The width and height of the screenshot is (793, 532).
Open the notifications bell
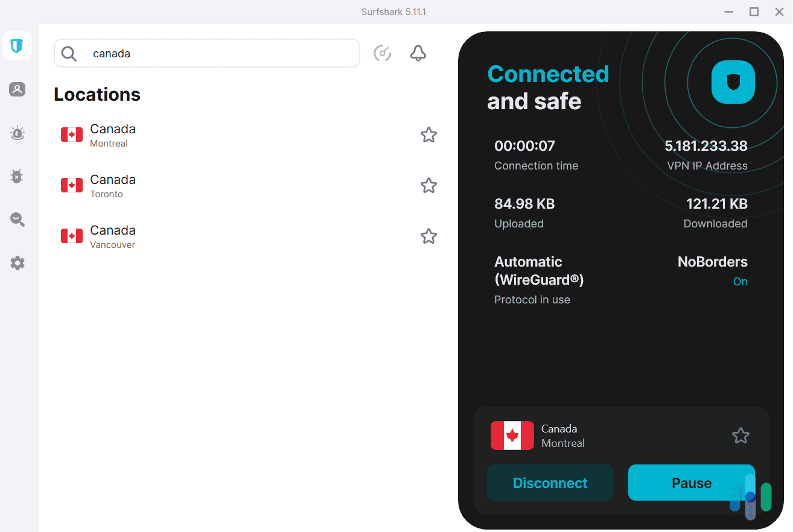click(x=418, y=53)
